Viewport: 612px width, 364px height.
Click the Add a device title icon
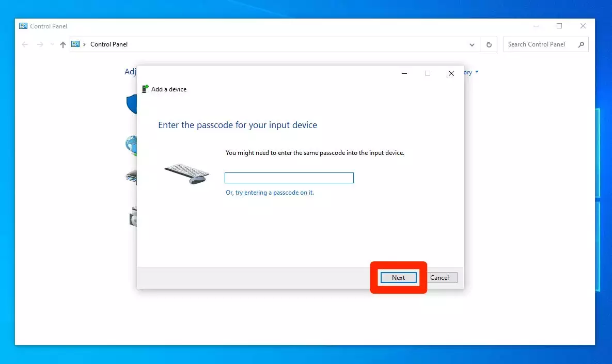(x=145, y=89)
